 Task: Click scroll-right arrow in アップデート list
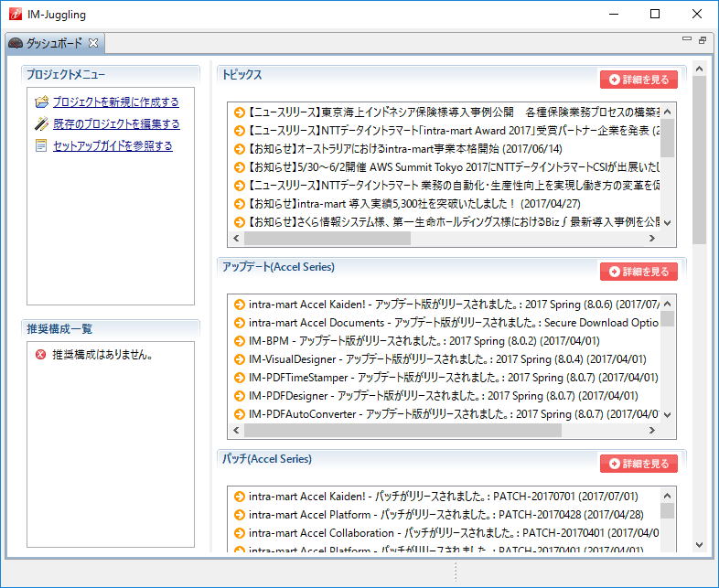point(651,431)
